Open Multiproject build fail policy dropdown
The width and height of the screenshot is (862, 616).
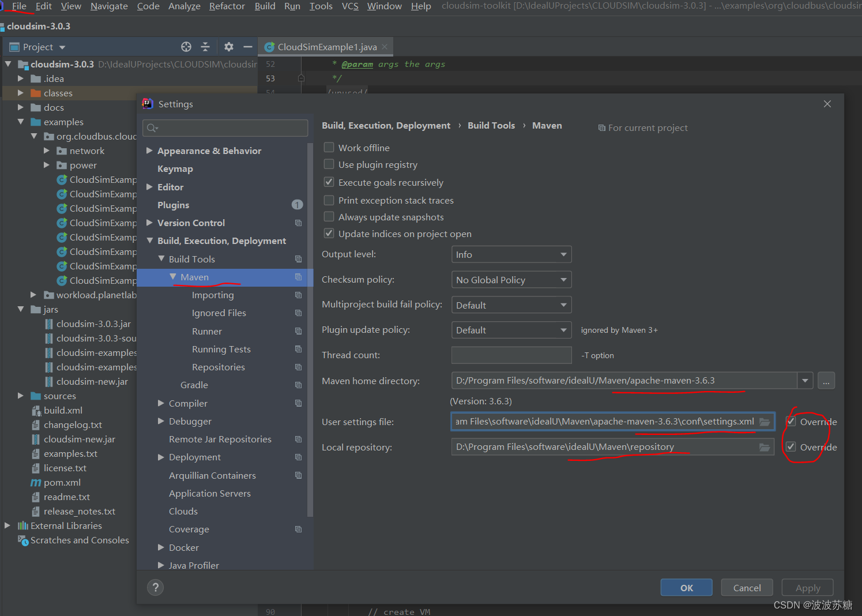(x=511, y=305)
